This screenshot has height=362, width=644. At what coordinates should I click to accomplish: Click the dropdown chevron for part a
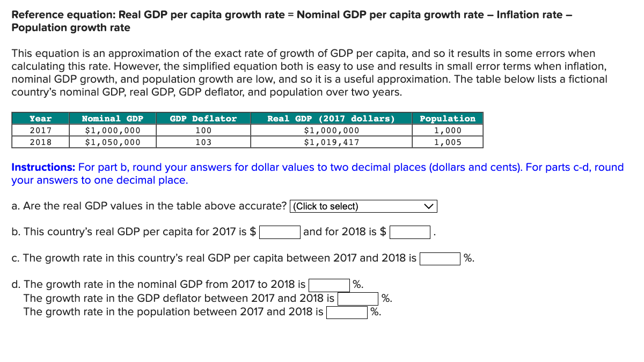[x=428, y=206]
